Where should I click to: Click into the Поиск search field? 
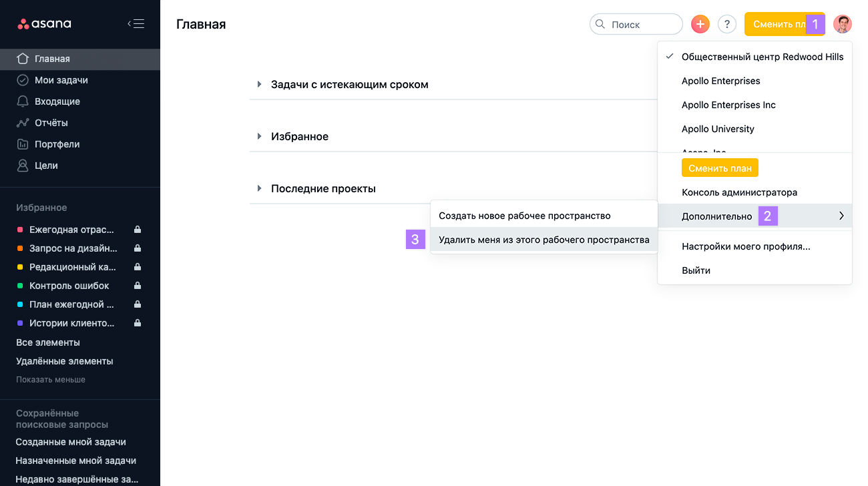tap(636, 24)
